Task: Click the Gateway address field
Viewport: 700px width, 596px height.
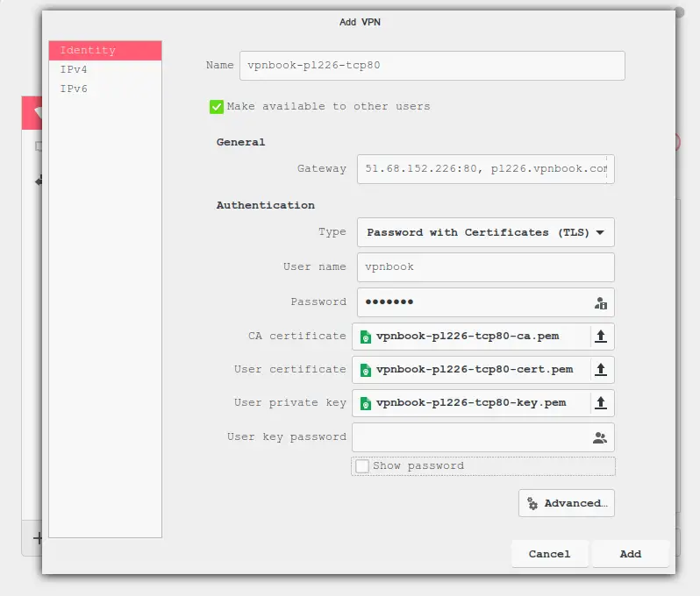Action: 486,169
